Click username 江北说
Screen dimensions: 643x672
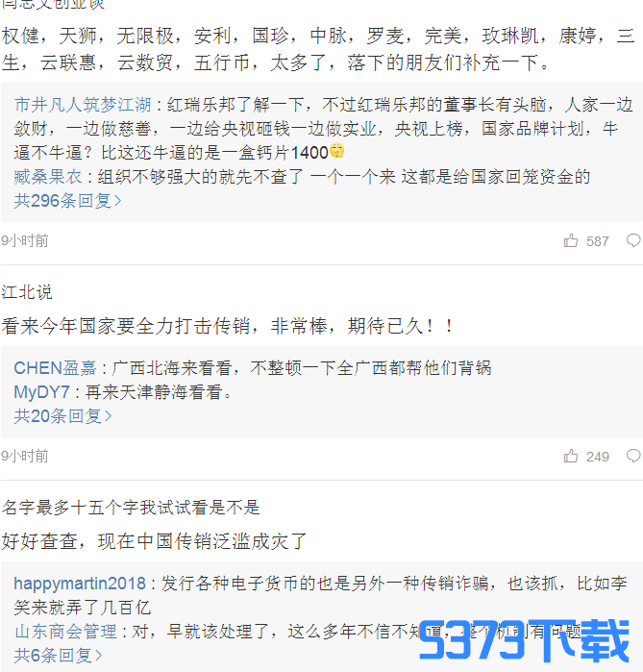(x=27, y=292)
